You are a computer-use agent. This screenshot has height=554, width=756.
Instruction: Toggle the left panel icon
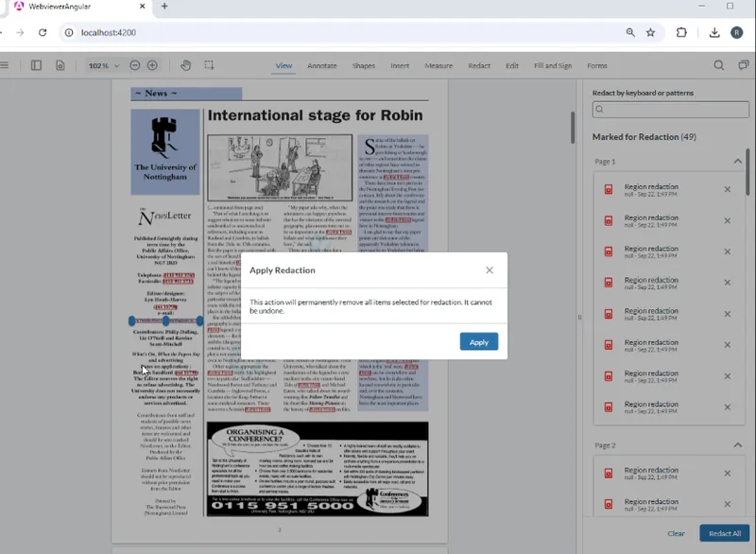(x=36, y=65)
